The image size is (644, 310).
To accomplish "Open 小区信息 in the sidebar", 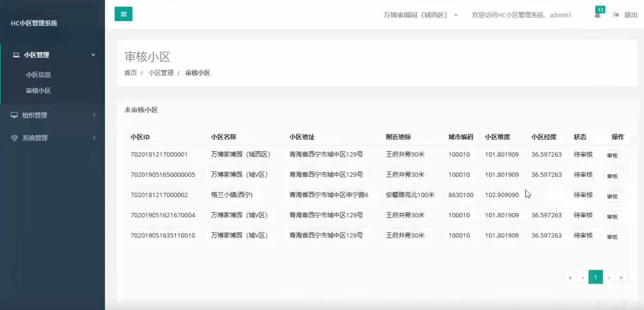I will click(38, 75).
